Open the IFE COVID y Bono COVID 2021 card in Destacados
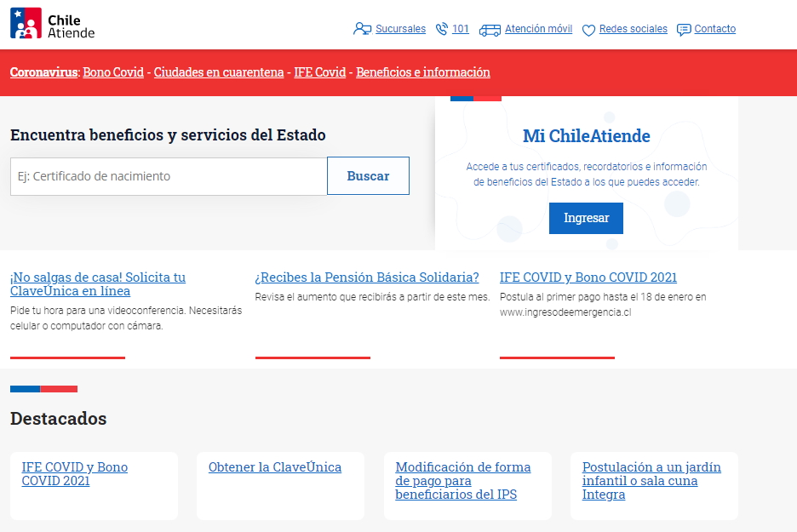Screen dimensions: 797x532 (x=75, y=473)
